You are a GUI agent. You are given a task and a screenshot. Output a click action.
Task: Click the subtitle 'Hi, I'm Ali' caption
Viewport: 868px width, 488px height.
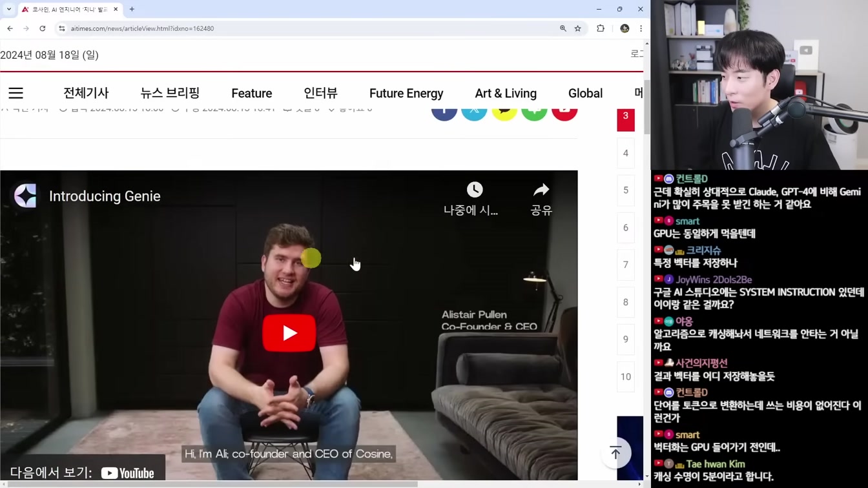(x=289, y=454)
